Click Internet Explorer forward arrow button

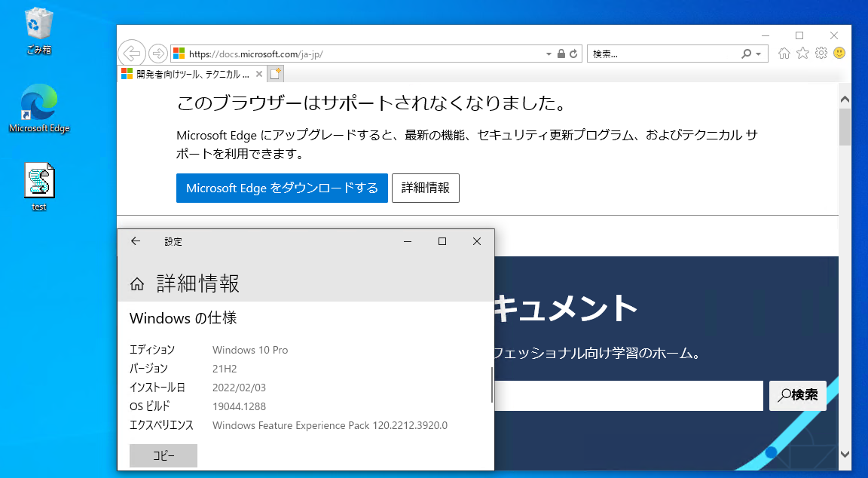158,54
